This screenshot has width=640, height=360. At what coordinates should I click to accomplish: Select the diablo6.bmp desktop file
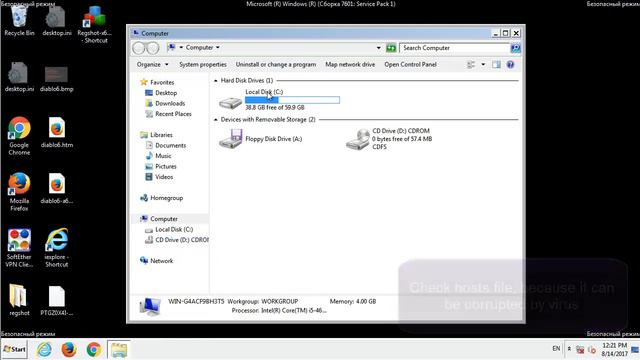tap(56, 79)
